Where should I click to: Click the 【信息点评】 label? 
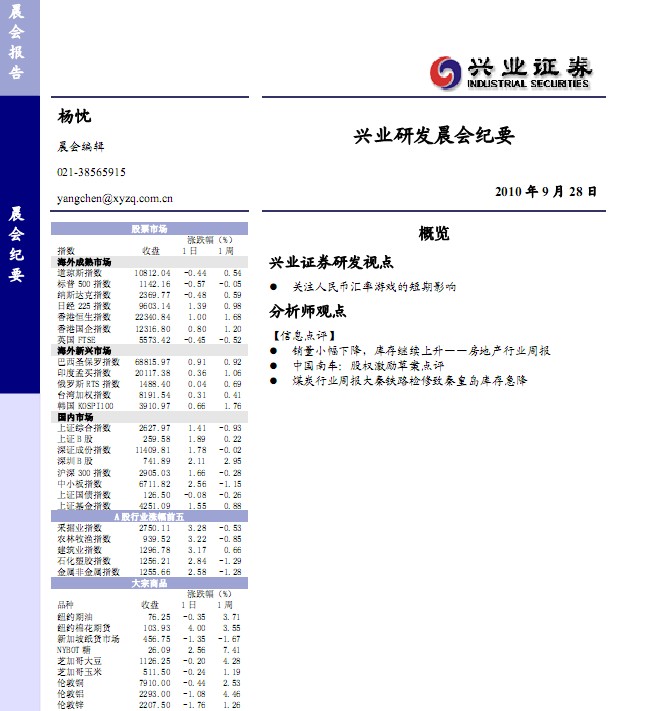(x=304, y=336)
